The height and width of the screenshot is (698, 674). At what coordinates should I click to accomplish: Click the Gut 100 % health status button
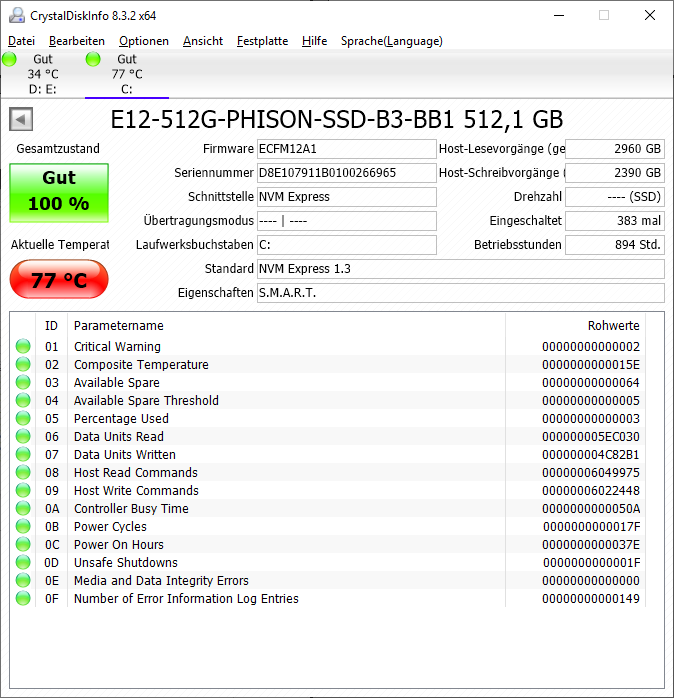point(59,193)
